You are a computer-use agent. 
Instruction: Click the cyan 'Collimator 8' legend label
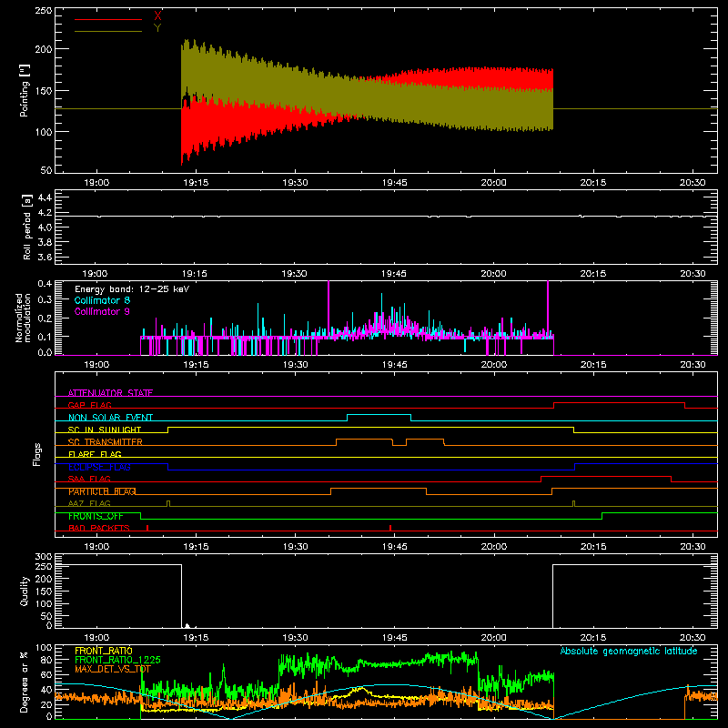[102, 300]
